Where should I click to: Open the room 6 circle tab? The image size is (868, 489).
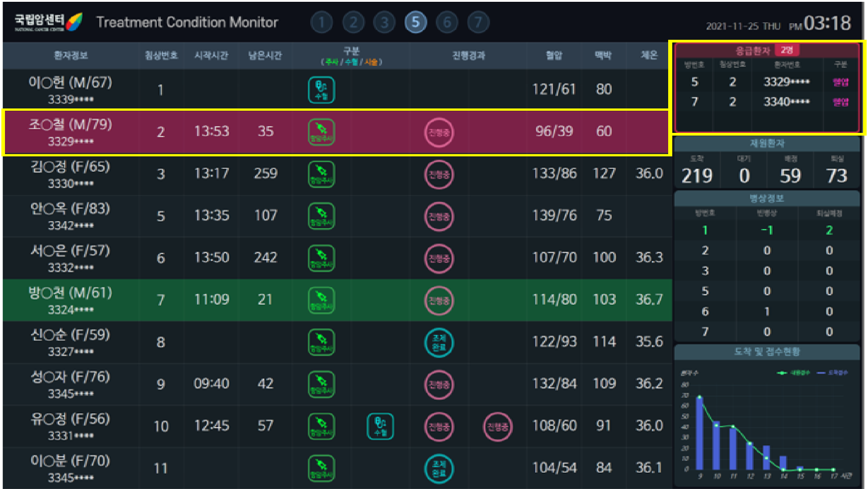447,22
